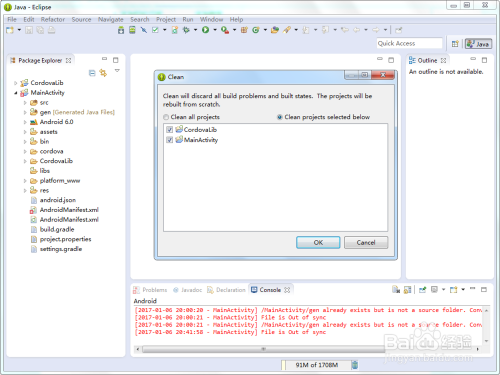Image resolution: width=500 pixels, height=375 pixels.
Task: Open the Project menu
Action: pos(166,19)
